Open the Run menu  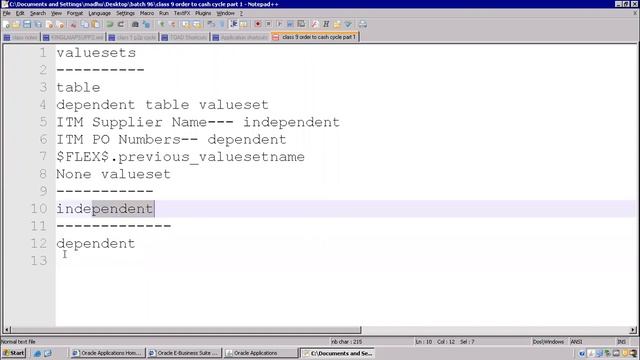164,13
